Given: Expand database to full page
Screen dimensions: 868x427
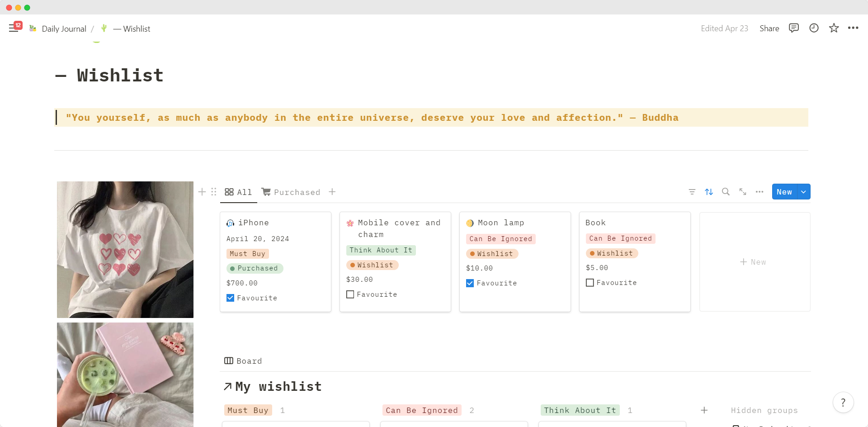Looking at the screenshot, I should [743, 192].
